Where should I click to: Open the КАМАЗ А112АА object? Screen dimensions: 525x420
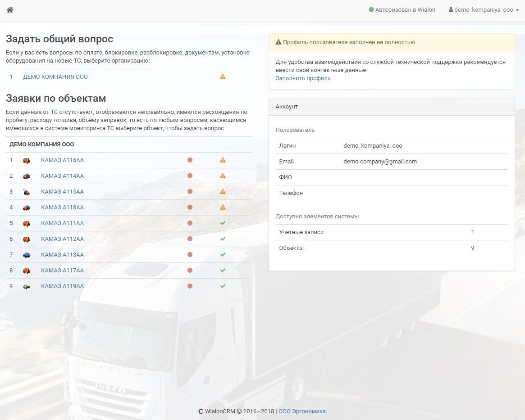click(62, 239)
